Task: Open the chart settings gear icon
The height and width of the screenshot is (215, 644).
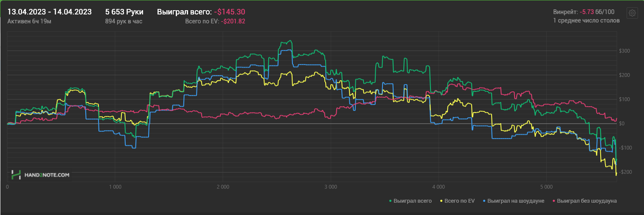Action: coord(632,13)
